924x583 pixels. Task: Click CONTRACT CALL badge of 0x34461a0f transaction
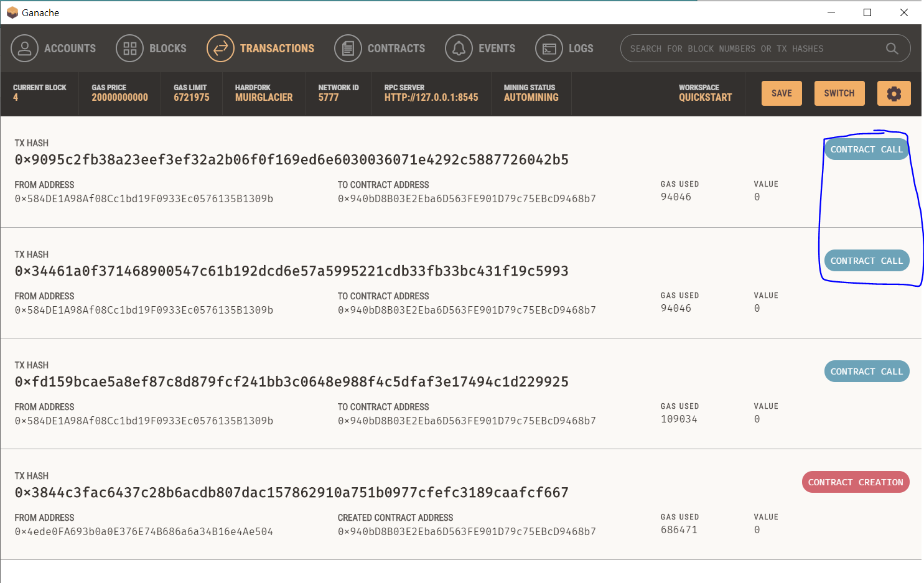click(x=867, y=261)
